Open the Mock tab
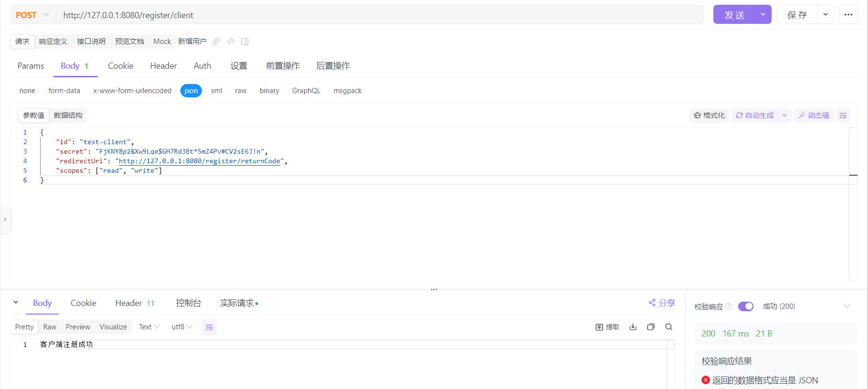Screen dimensions: 868x389 pyautogui.click(x=162, y=42)
